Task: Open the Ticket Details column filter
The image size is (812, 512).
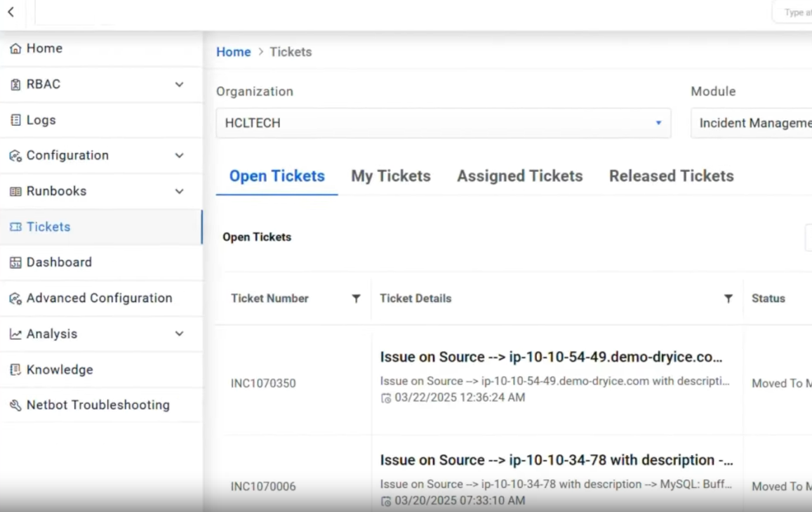Action: 728,298
